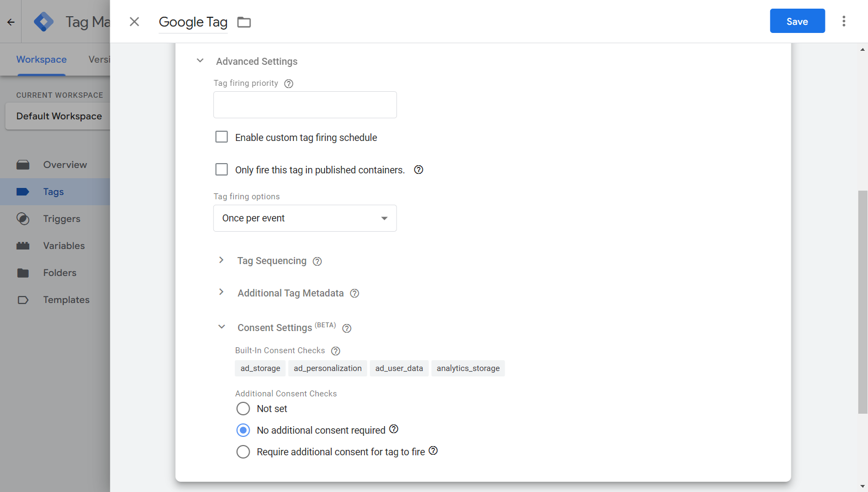Click help icon next to Additional Tag Metadata
This screenshot has height=492, width=868.
point(354,293)
